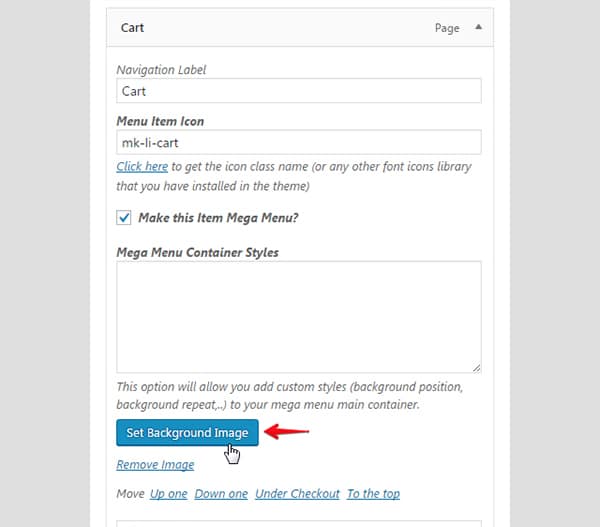
Task: Move the item Down one
Action: [221, 494]
